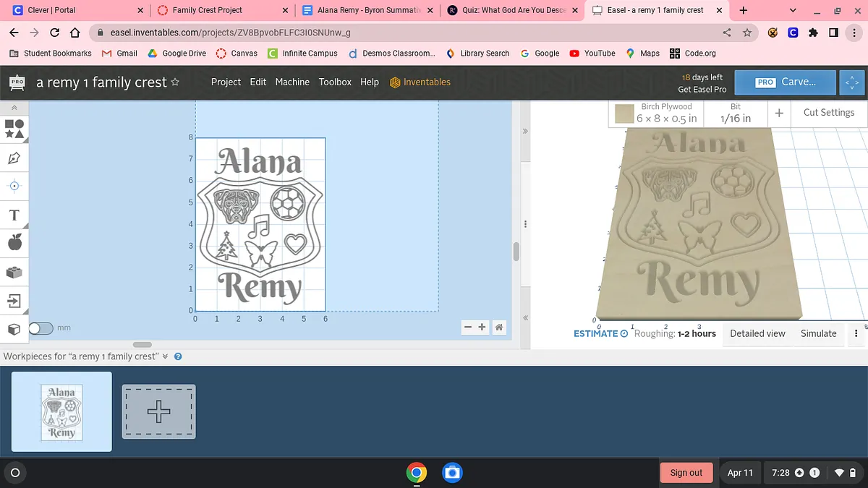Screen dimensions: 868x488
Task: Toggle units between inch and mm
Action: pos(41,328)
